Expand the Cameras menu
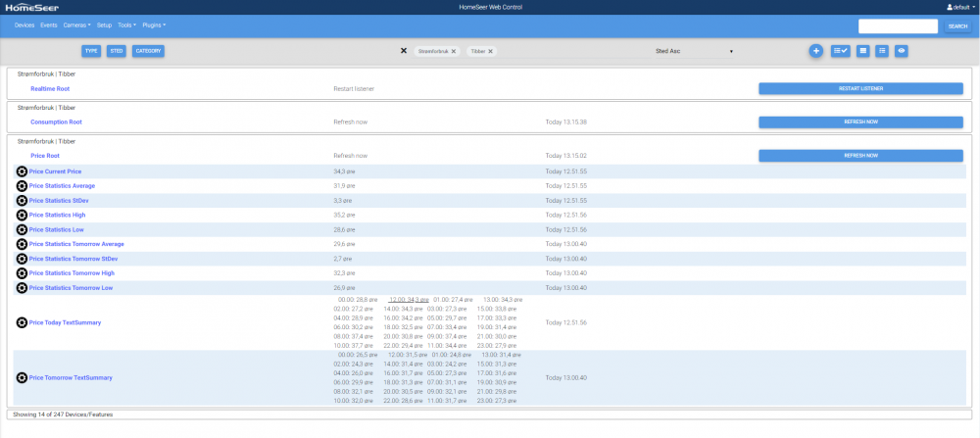This screenshot has width=980, height=438. [76, 24]
